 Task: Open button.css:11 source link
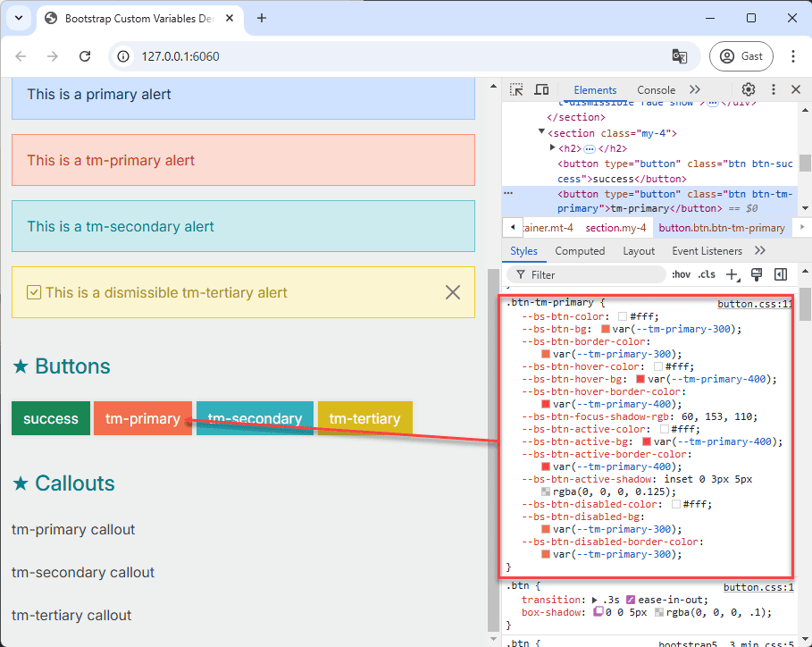click(x=754, y=304)
